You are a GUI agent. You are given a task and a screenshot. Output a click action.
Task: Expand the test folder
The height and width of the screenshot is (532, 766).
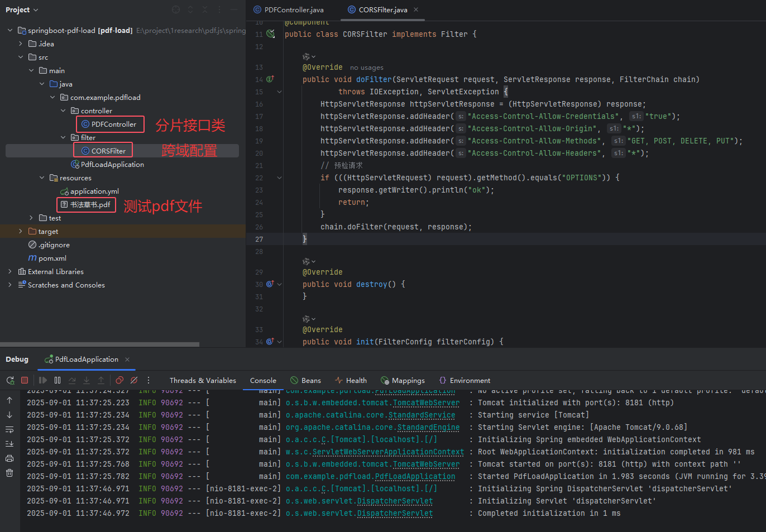pos(31,218)
